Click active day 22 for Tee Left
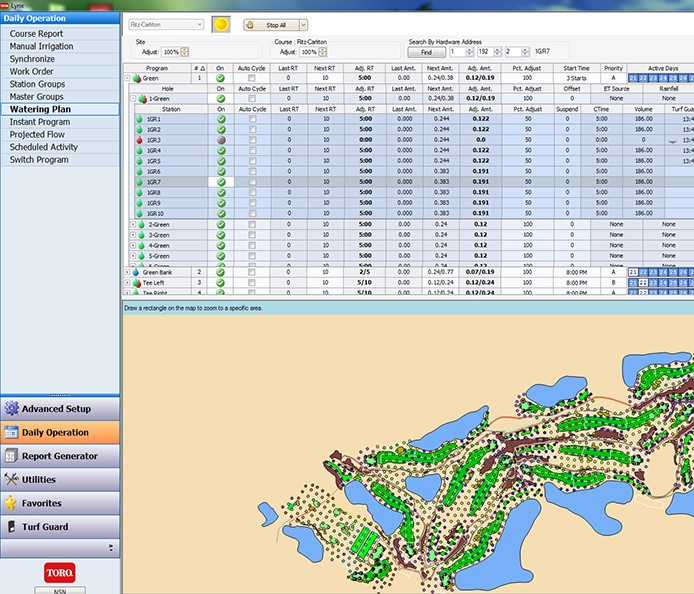694x594 pixels. [643, 282]
